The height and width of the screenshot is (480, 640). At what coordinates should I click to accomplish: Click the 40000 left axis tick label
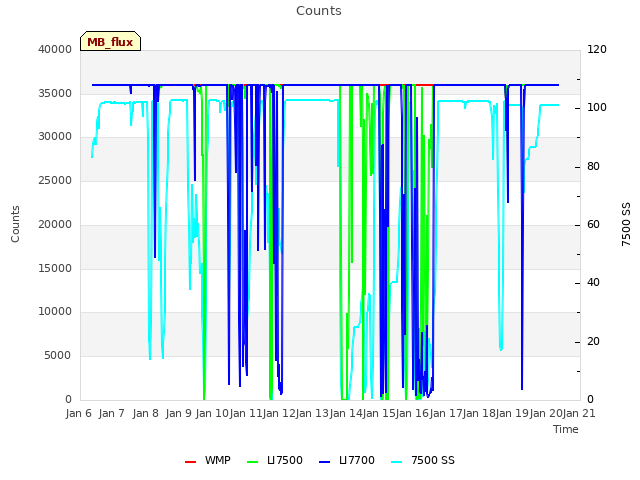tap(55, 49)
